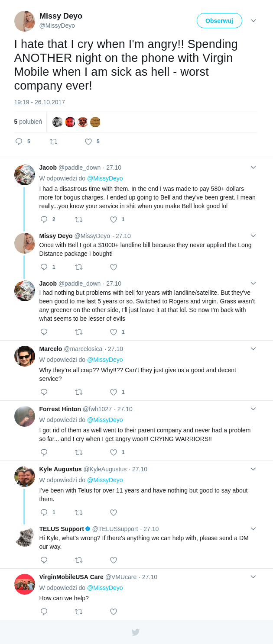This screenshot has width=273, height=644.
Task: Retweet Marcelo's reply
Action: click(x=78, y=392)
